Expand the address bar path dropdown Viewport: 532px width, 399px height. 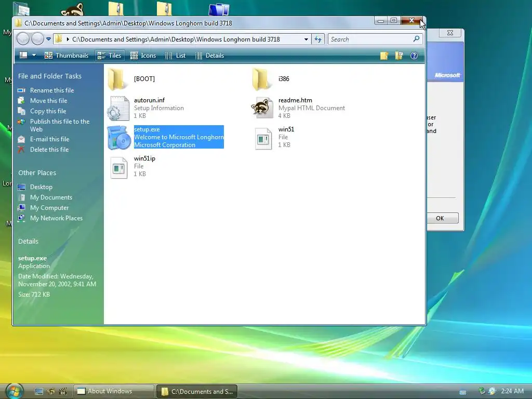point(306,39)
